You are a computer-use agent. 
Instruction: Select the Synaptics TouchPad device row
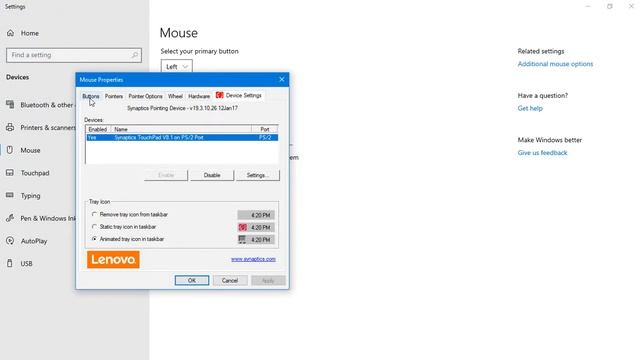click(182, 138)
